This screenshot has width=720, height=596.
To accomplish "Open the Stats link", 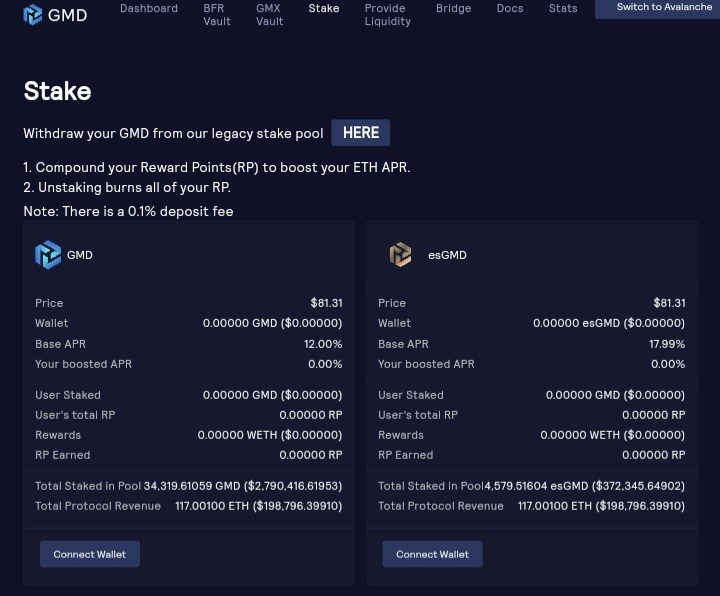I will (x=563, y=8).
